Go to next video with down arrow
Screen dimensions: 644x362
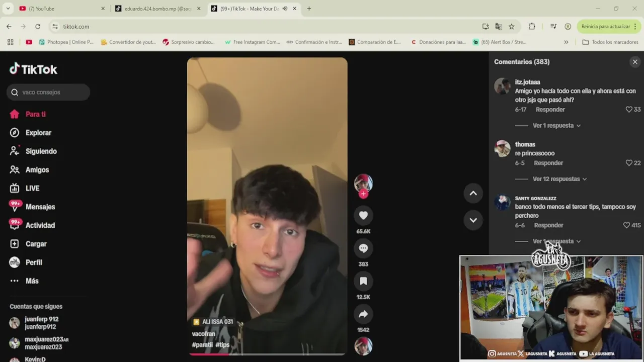473,220
